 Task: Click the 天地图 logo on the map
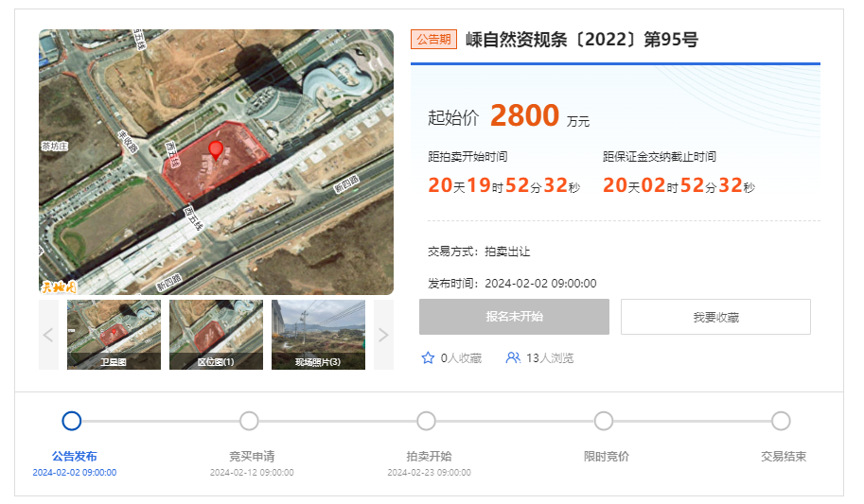(x=58, y=287)
